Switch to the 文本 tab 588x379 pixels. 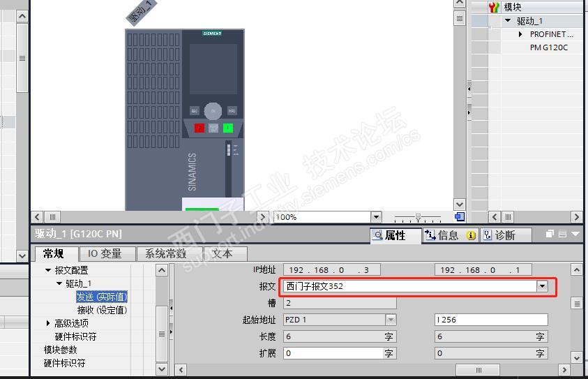coord(225,253)
